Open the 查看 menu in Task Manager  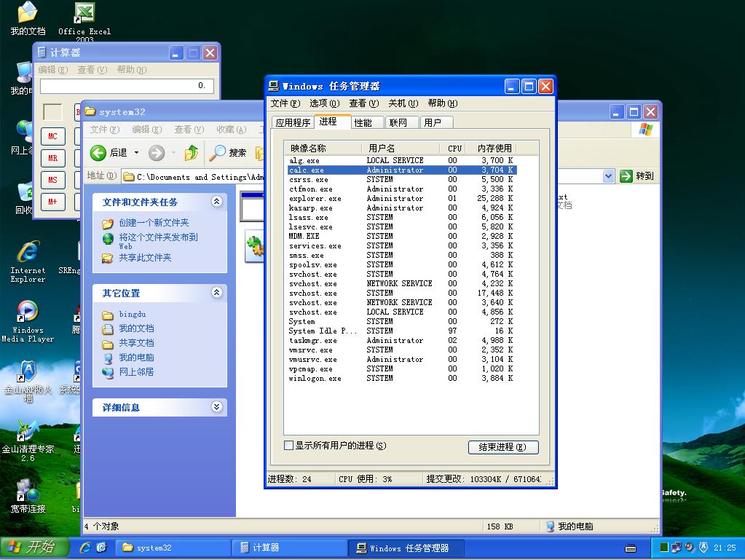pyautogui.click(x=363, y=103)
